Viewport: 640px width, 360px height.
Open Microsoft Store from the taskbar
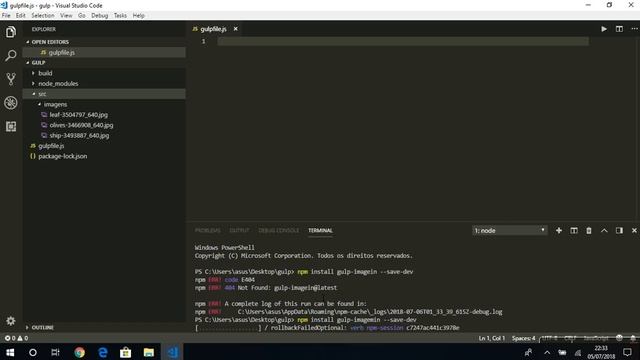pos(126,352)
